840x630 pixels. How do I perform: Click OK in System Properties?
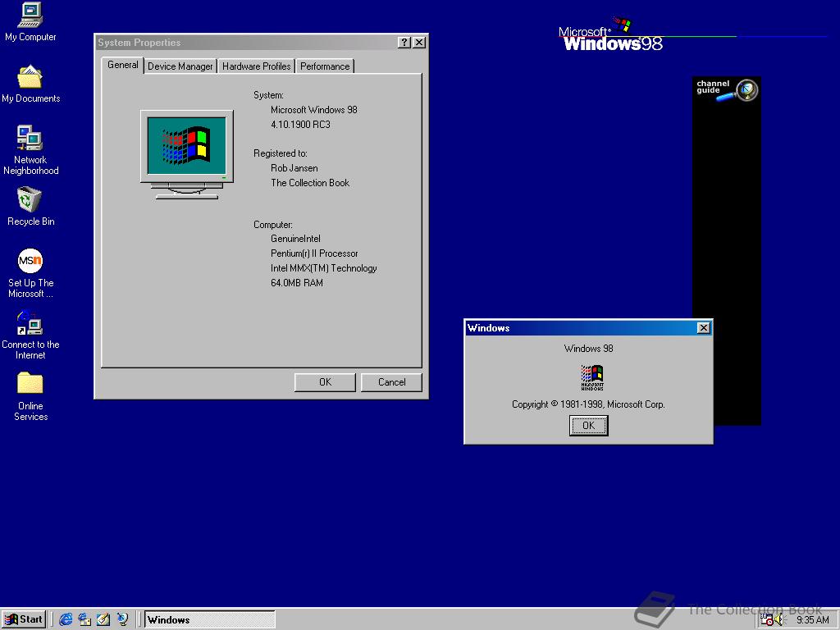pos(325,382)
